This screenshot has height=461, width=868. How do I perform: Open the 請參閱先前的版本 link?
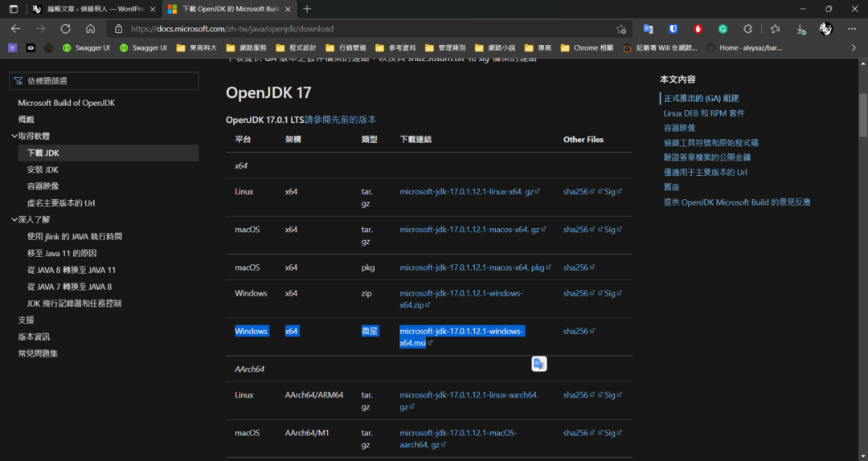[x=341, y=120]
